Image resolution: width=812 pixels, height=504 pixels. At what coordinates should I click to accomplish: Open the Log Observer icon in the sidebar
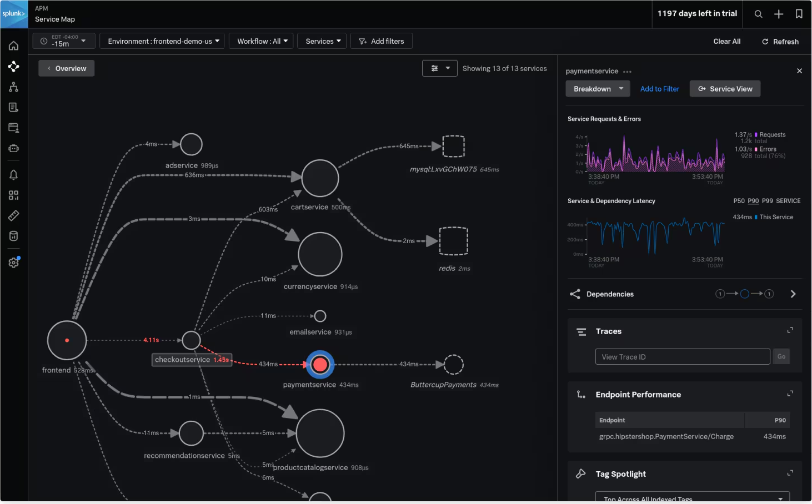[13, 107]
